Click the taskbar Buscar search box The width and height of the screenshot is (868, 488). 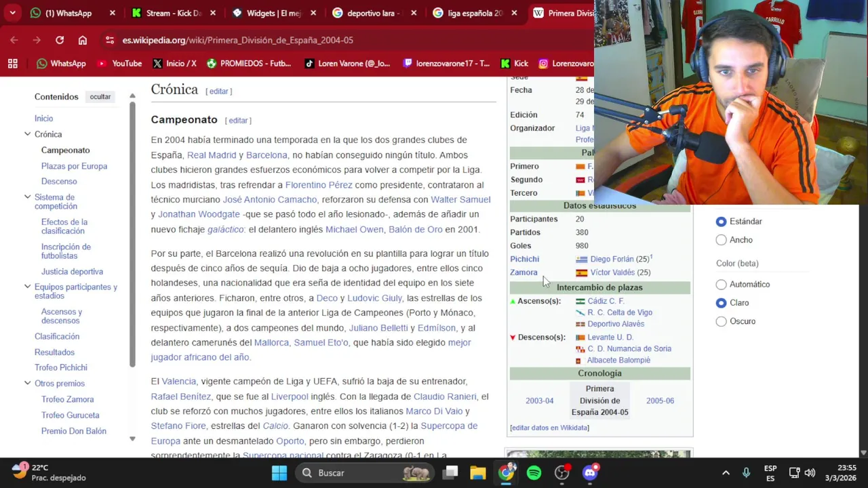(x=364, y=472)
